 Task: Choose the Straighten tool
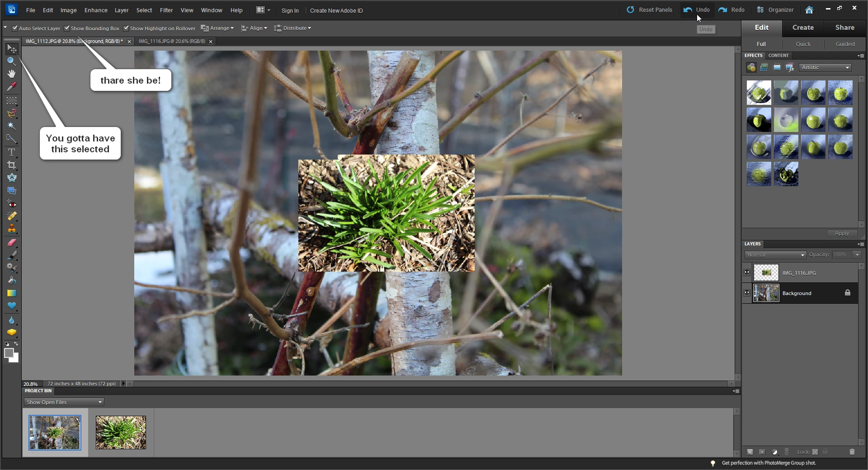pos(12,190)
